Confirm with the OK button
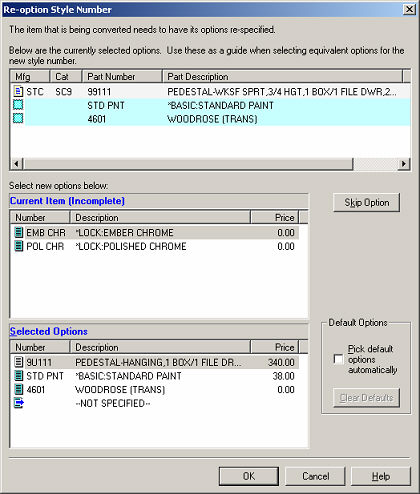 coord(249,476)
